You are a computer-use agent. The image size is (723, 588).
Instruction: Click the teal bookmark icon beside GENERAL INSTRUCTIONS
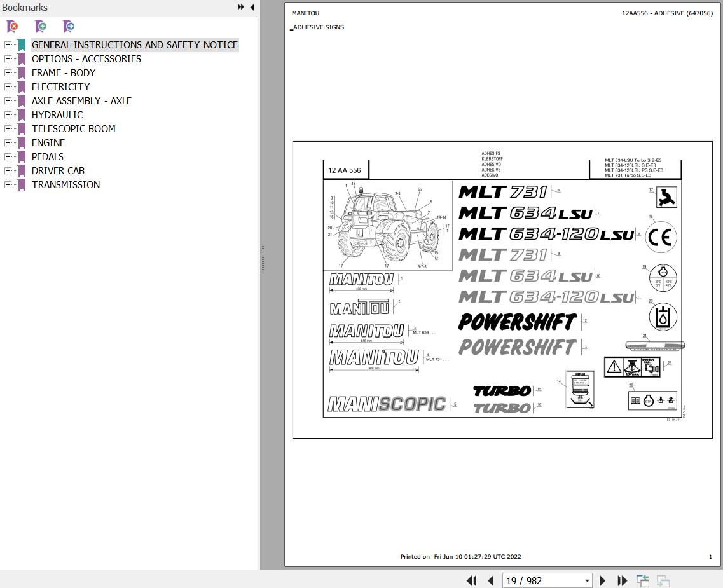(21, 45)
